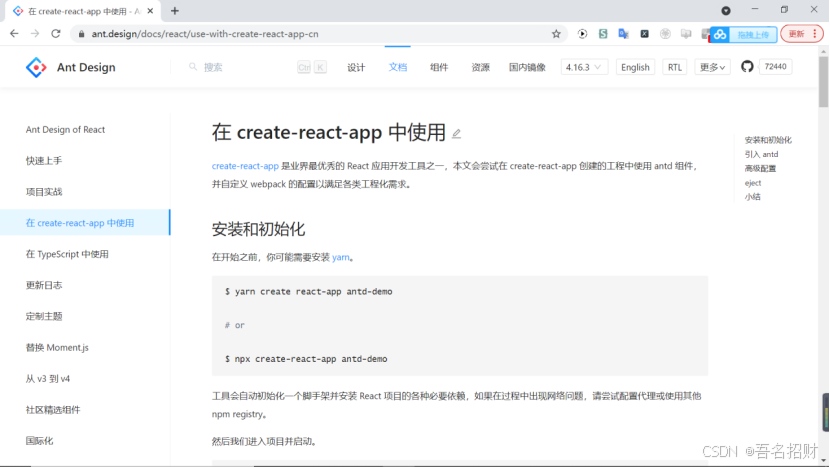
Task: Open a new browser tab with plus
Action: (x=175, y=11)
